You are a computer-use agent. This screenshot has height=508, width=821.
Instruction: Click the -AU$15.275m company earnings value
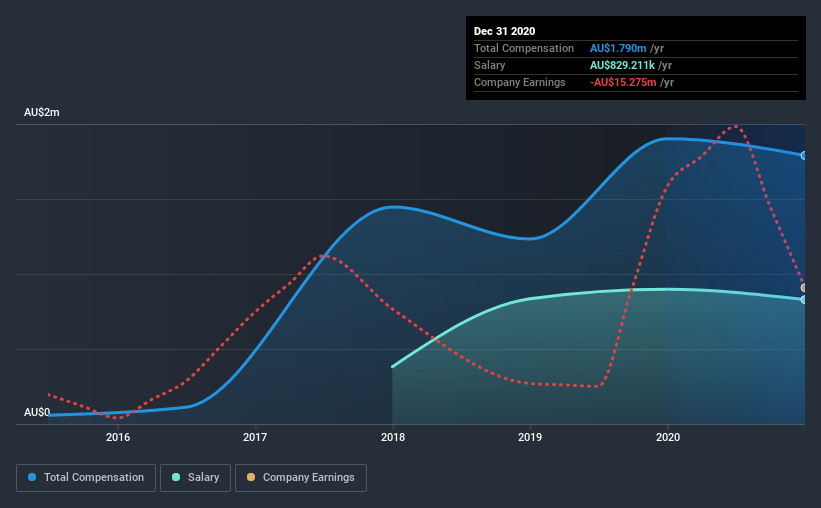(623, 82)
